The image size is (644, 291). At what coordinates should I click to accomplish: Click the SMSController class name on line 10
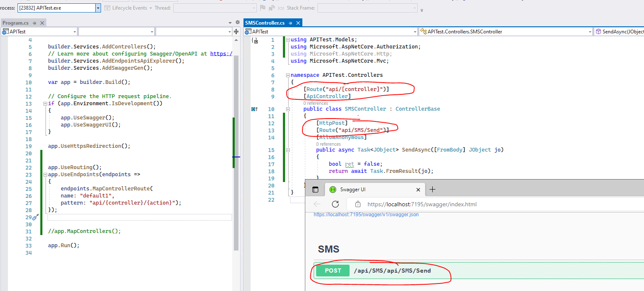(365, 109)
